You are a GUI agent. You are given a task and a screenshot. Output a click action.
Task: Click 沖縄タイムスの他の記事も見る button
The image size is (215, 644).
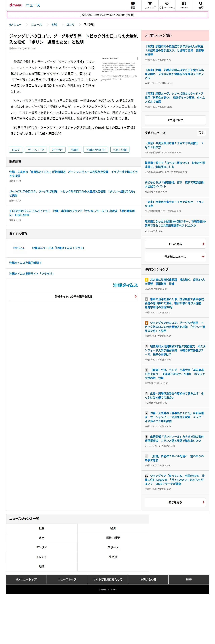[73, 296]
